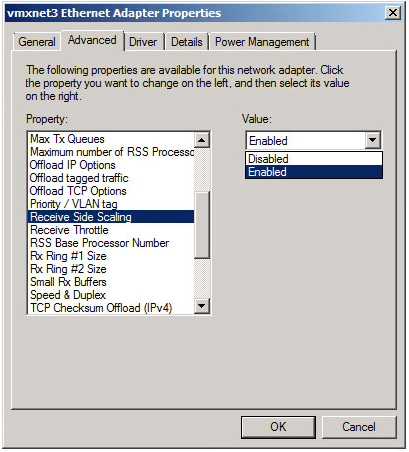Choose the highlighted Enabled option

[x=314, y=172]
